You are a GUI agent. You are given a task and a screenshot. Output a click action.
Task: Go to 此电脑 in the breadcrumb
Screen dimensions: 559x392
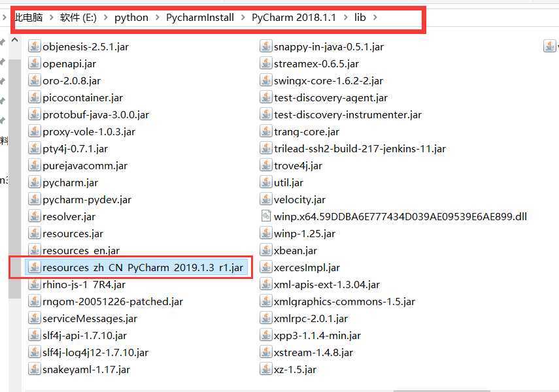pyautogui.click(x=29, y=17)
